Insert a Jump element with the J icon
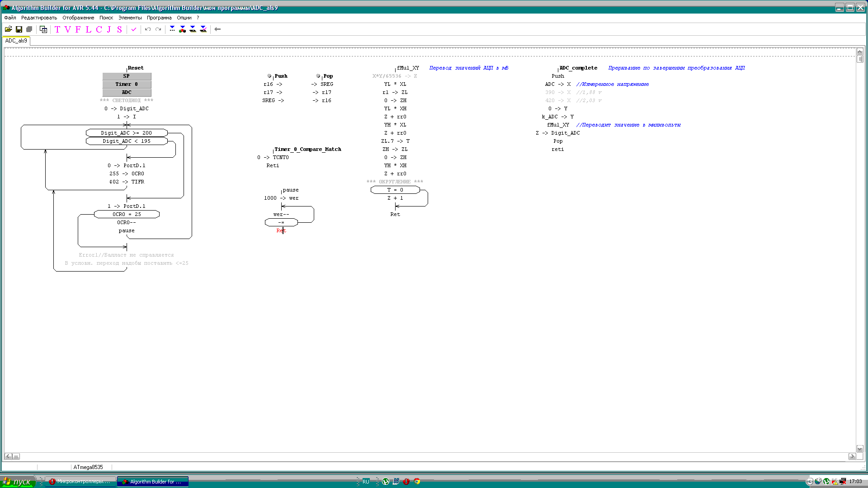The height and width of the screenshot is (488, 868). [109, 29]
